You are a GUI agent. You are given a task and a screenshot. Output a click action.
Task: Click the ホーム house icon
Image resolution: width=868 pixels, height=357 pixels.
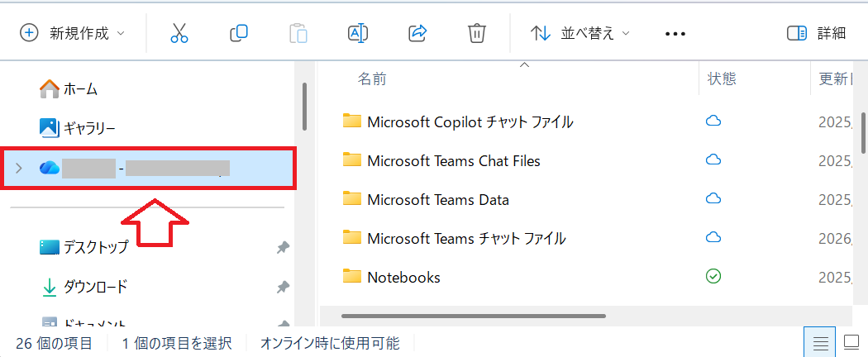click(x=50, y=88)
